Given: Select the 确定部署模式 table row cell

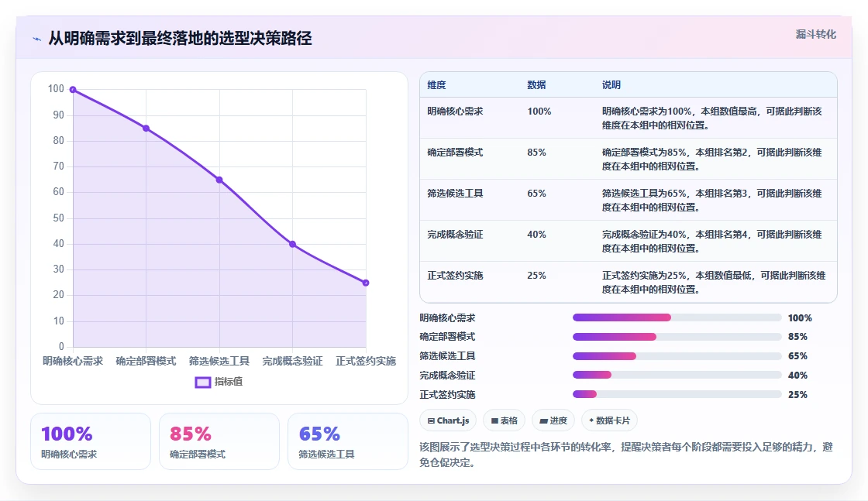Looking at the screenshot, I should click(x=455, y=152).
